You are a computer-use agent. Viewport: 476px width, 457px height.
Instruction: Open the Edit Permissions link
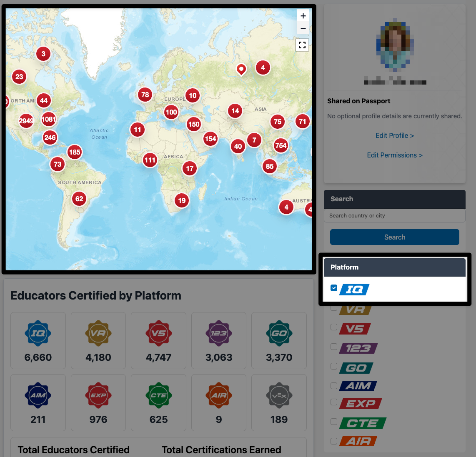pos(395,155)
